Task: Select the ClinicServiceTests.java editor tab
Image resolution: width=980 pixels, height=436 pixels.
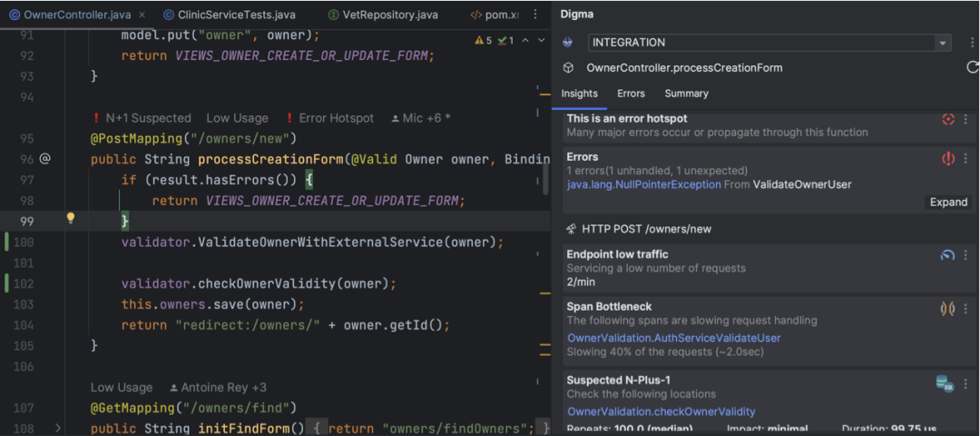Action: [x=230, y=15]
